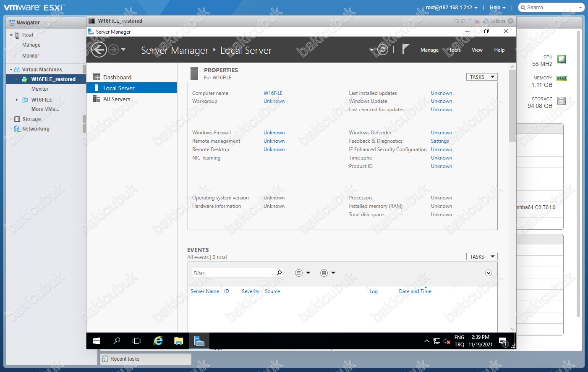The height and width of the screenshot is (372, 588).
Task: Click the Events Filter input field
Action: tap(233, 273)
